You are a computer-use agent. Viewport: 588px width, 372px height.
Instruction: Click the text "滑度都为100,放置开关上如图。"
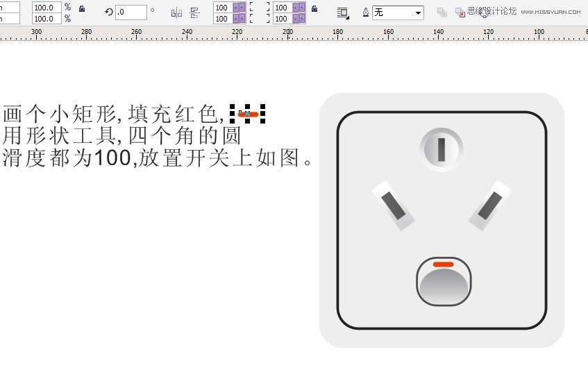click(158, 158)
